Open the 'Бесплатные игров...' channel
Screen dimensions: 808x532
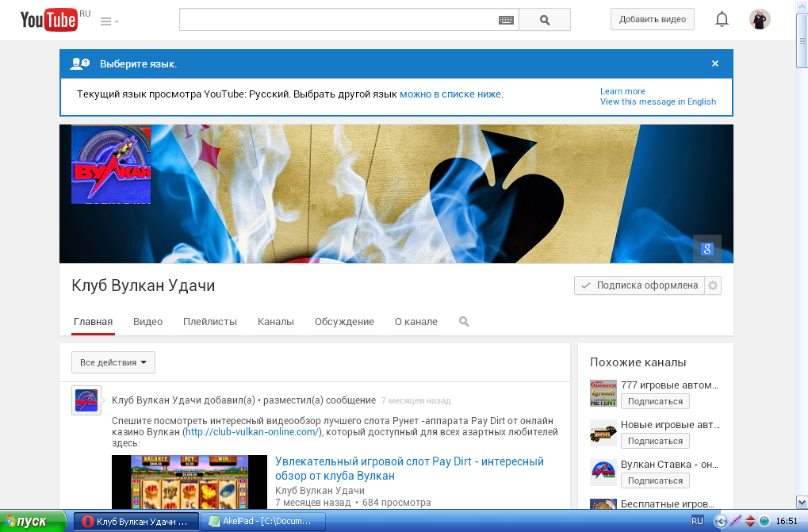click(x=668, y=503)
